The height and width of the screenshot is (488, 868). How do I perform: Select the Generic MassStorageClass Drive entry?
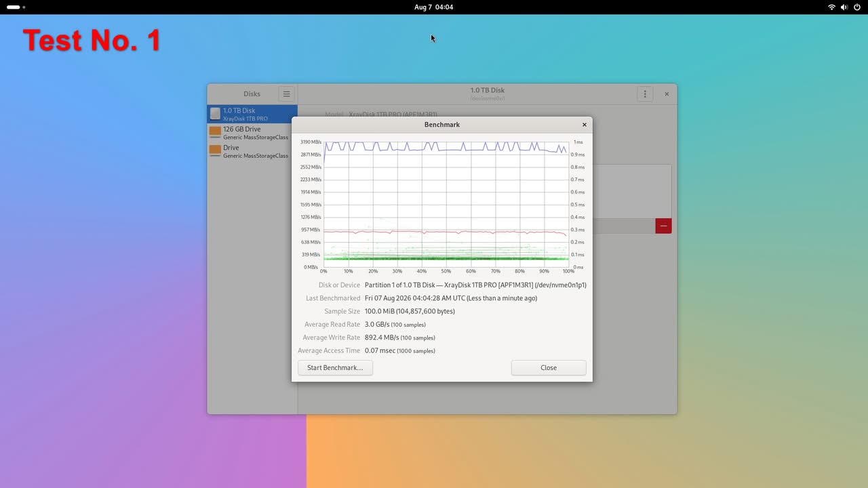tap(252, 151)
